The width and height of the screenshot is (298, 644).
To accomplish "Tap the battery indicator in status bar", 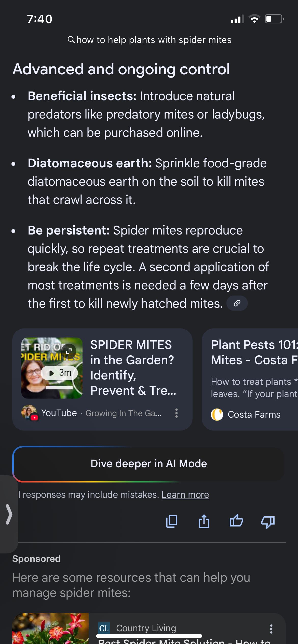I will [x=274, y=19].
